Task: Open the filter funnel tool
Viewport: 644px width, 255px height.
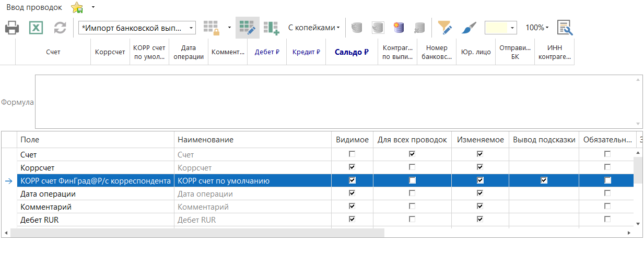Action: pos(444,28)
